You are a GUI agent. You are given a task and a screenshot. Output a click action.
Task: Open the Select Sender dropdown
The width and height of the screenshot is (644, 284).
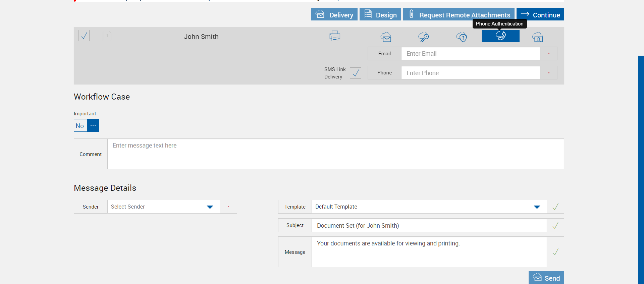[x=163, y=207]
